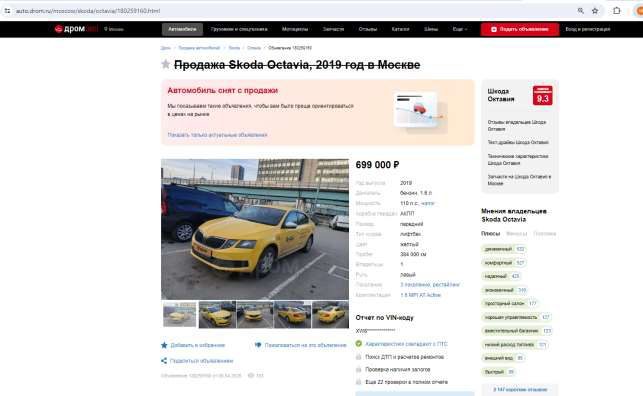This screenshot has height=396, width=643.
Task: Click 'Пожаловаться на это объявление' link text
Action: click(x=306, y=345)
